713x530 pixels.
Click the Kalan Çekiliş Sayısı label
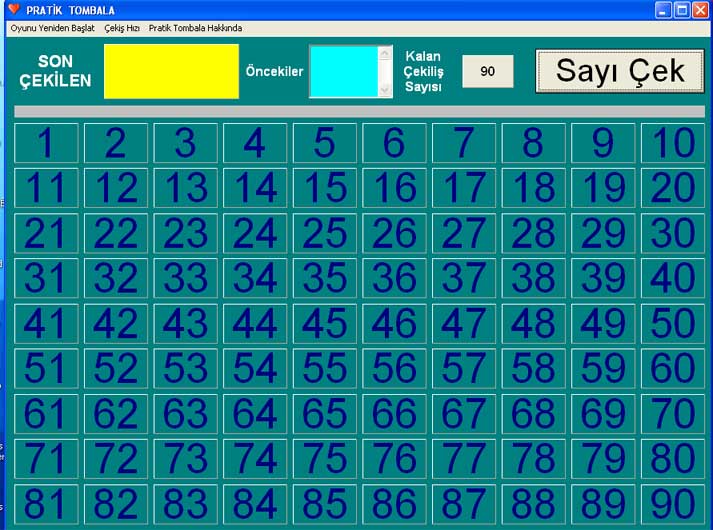pos(423,71)
